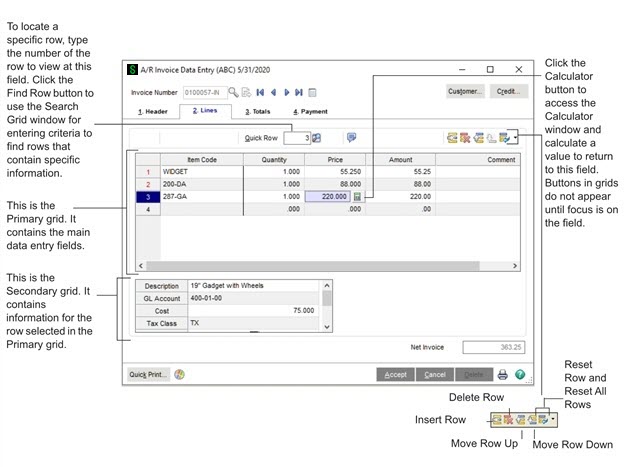Click the Quick Print... button

tap(148, 375)
